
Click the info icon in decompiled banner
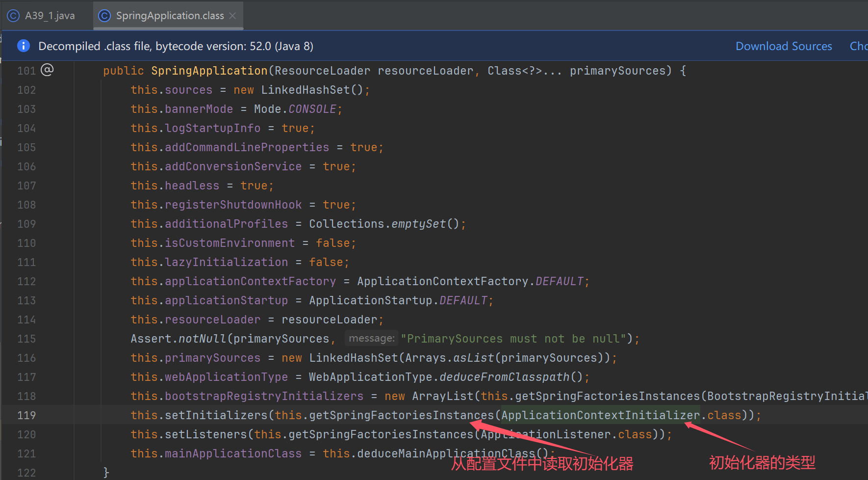click(23, 46)
